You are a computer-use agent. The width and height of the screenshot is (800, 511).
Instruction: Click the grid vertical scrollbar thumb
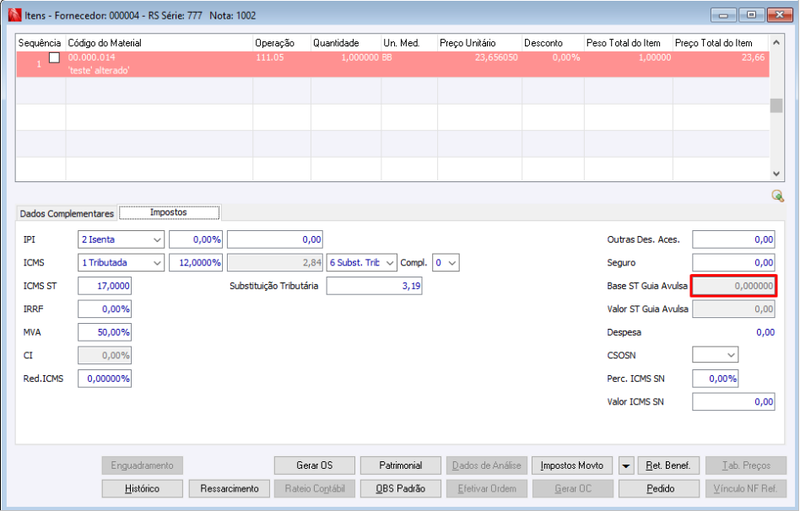776,105
